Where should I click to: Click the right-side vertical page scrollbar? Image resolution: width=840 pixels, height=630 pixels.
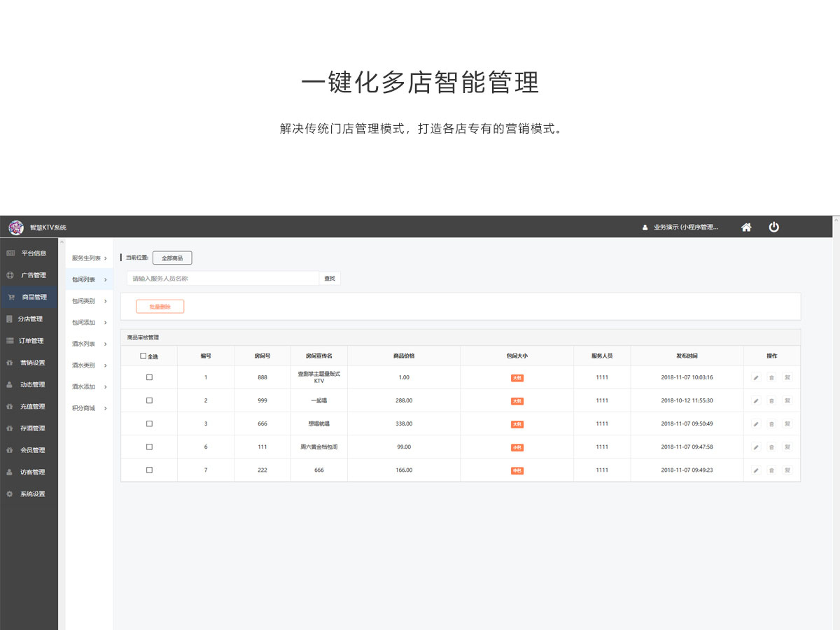836,423
